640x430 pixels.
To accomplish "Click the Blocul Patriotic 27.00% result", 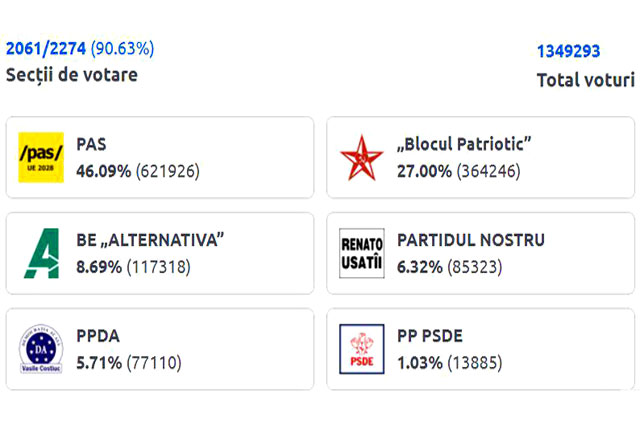I will point(424,171).
